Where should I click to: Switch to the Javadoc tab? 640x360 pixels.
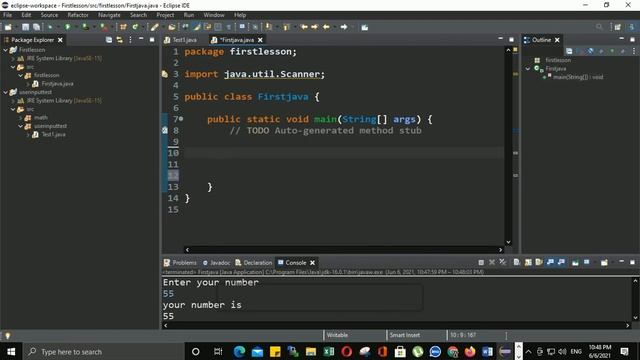coord(216,262)
